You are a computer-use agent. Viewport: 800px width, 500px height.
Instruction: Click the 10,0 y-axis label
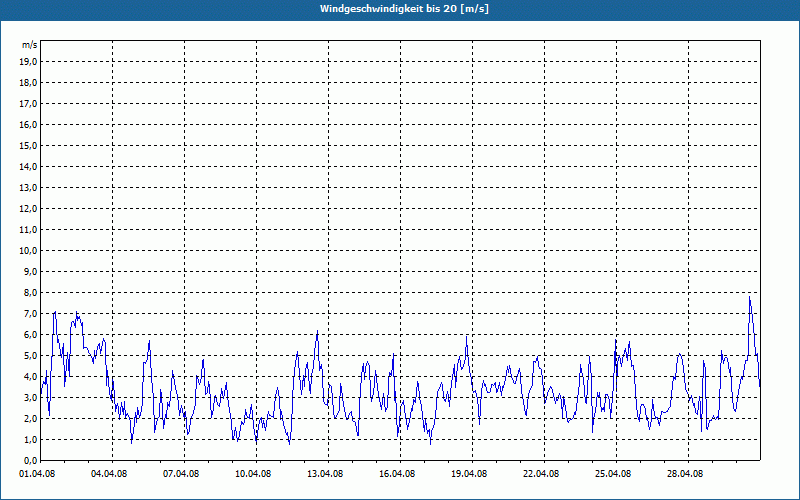[29, 251]
